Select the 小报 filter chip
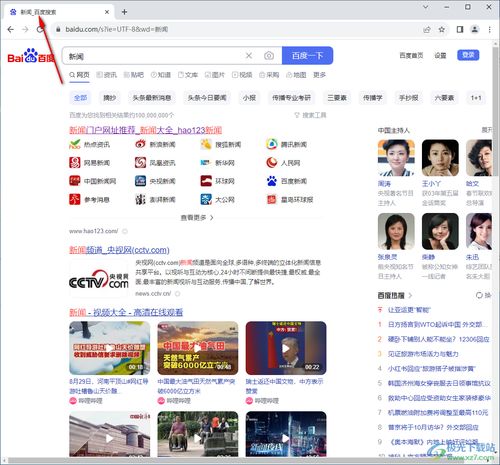This screenshot has width=500, height=465. click(x=249, y=98)
